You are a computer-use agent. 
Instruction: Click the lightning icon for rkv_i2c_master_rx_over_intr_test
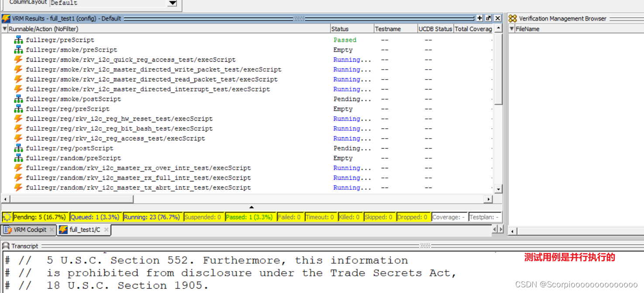[18, 168]
